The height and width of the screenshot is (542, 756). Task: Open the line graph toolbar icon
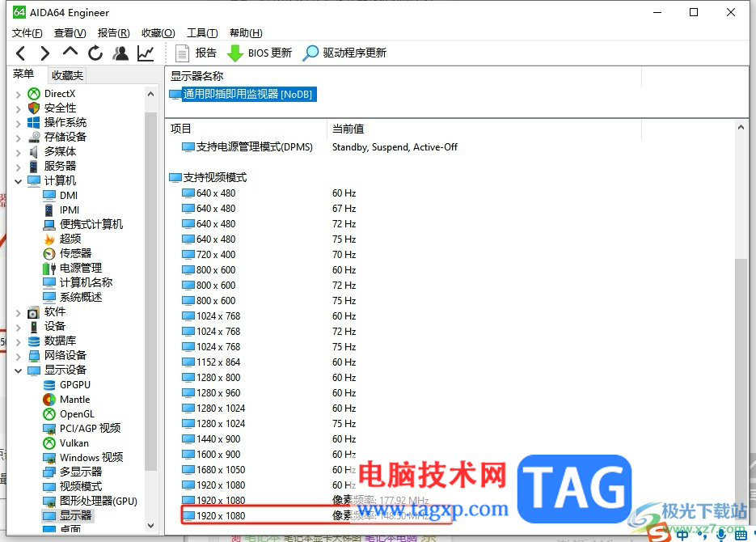[146, 53]
